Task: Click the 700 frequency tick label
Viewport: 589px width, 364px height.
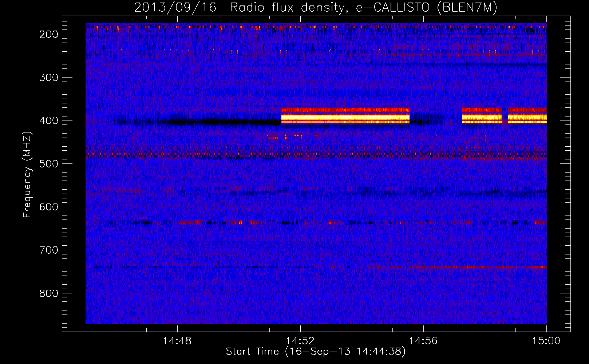Action: coord(48,250)
